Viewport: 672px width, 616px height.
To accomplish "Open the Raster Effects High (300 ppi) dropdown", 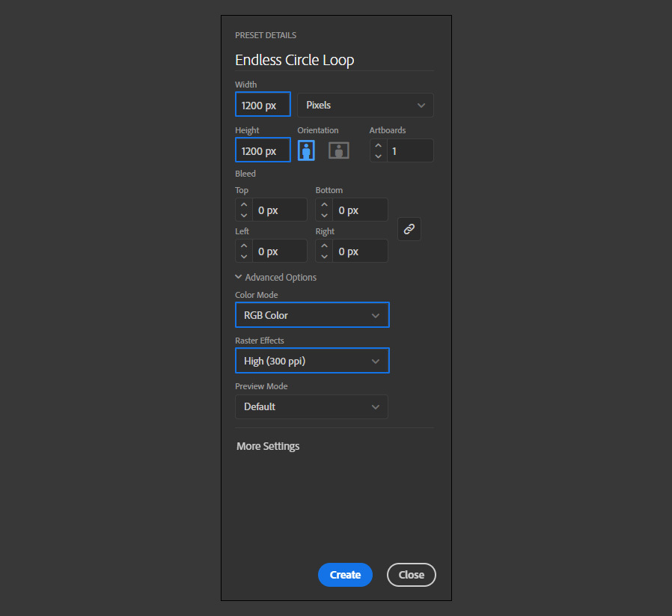I will (x=312, y=361).
